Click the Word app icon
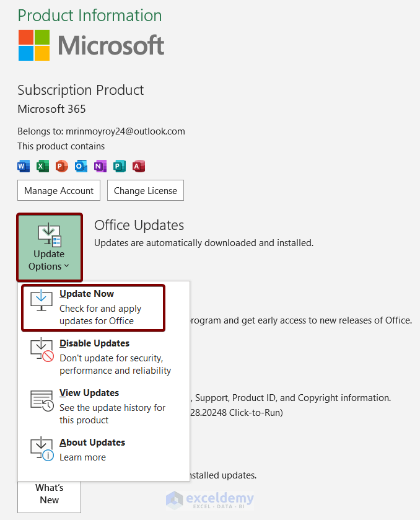Screen dimensions: 420x520 click(24, 166)
